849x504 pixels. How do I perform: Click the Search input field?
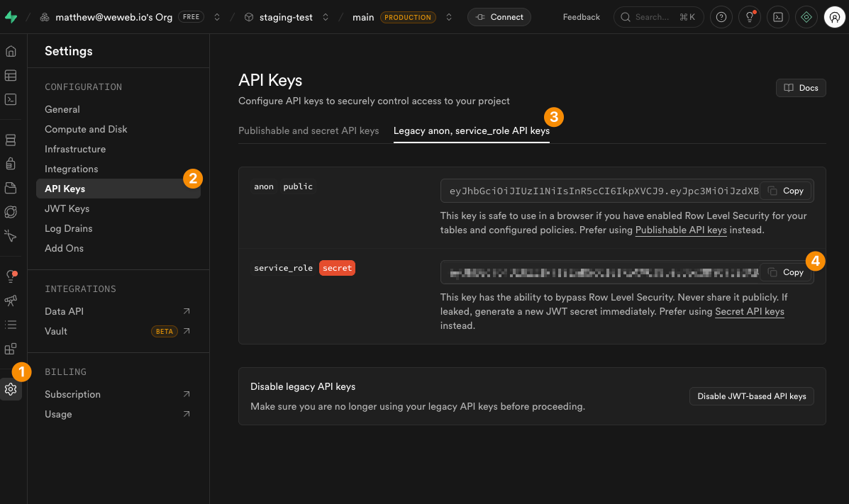pos(658,17)
